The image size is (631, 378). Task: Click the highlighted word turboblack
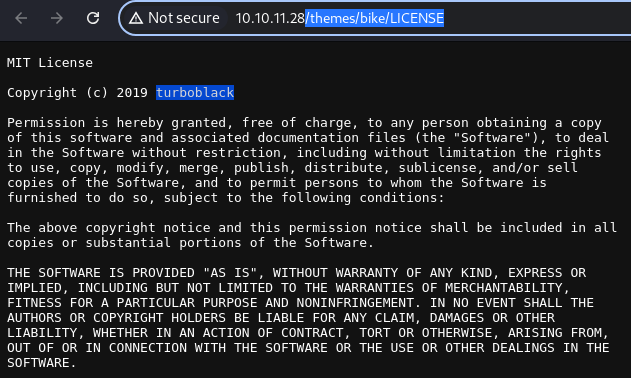[x=195, y=93]
